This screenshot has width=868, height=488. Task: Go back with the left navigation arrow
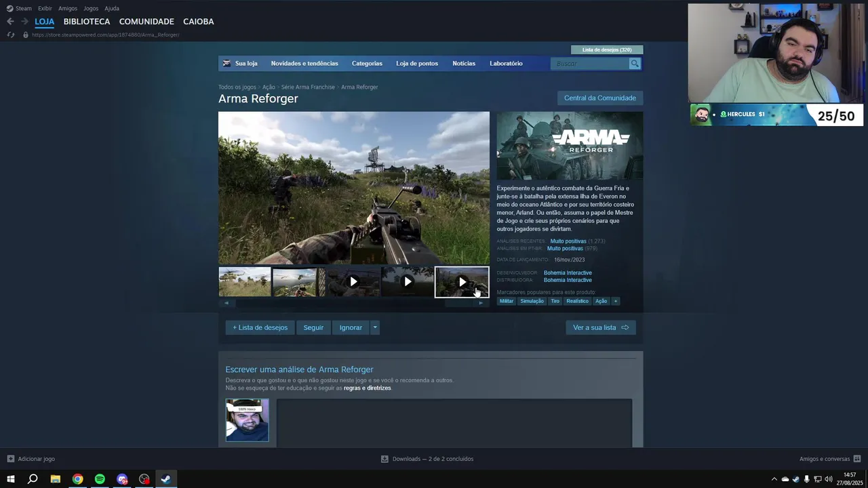(10, 22)
